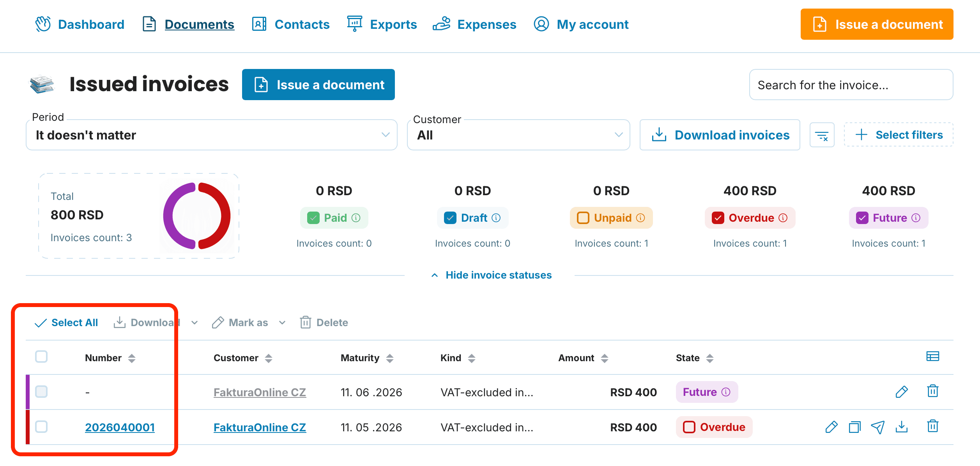
Task: Check the header select-all rows checkbox
Action: pos(41,357)
